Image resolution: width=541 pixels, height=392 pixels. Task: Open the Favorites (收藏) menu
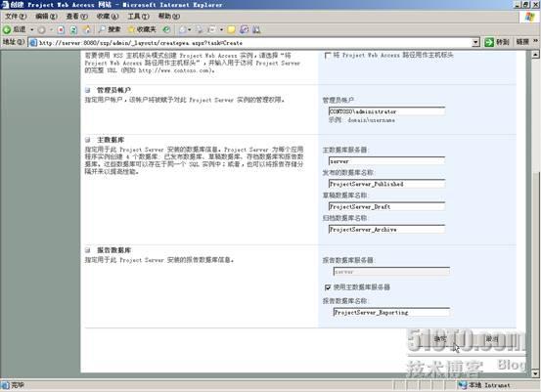click(108, 17)
